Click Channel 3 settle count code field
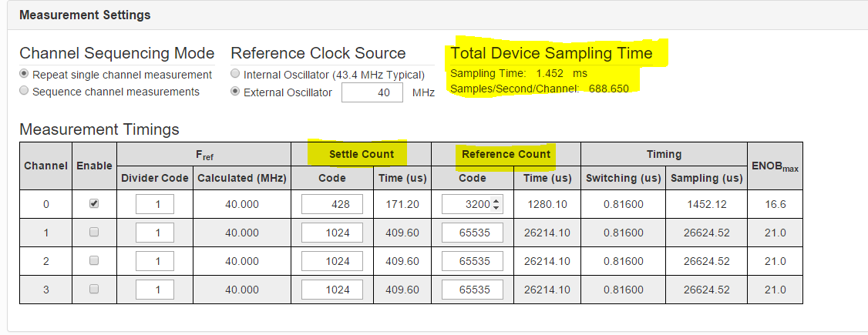This screenshot has height=335, width=868. click(x=332, y=289)
